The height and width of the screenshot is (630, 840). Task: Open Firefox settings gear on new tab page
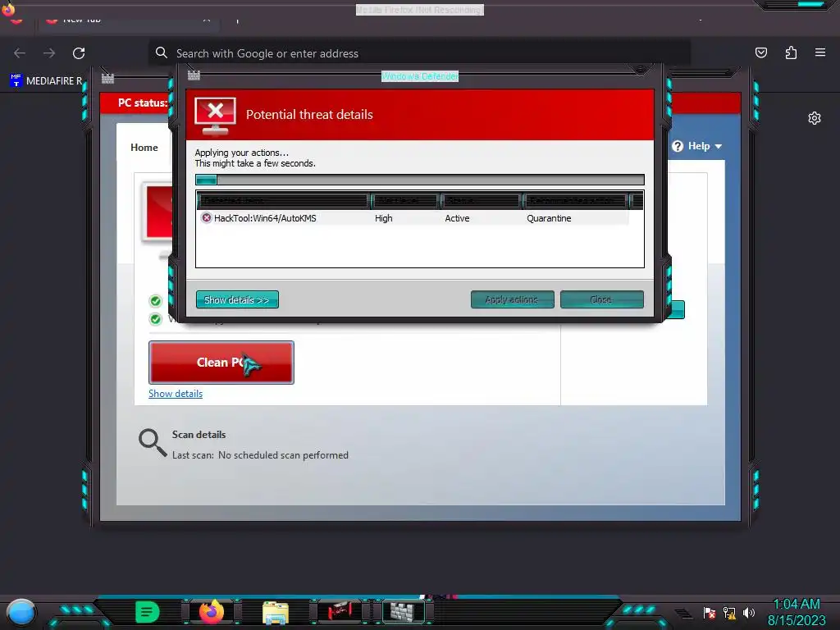815,118
